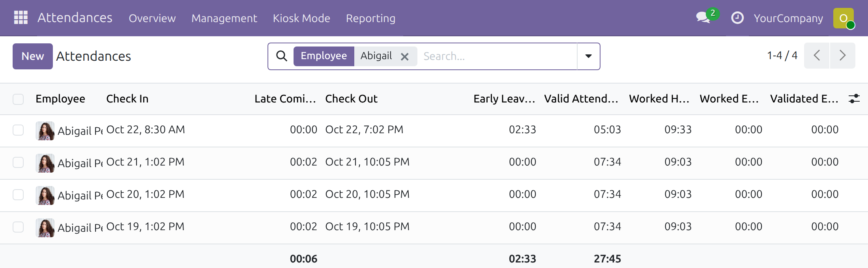Sort by Check Out column header
Screen dimensions: 868x268
coord(352,99)
